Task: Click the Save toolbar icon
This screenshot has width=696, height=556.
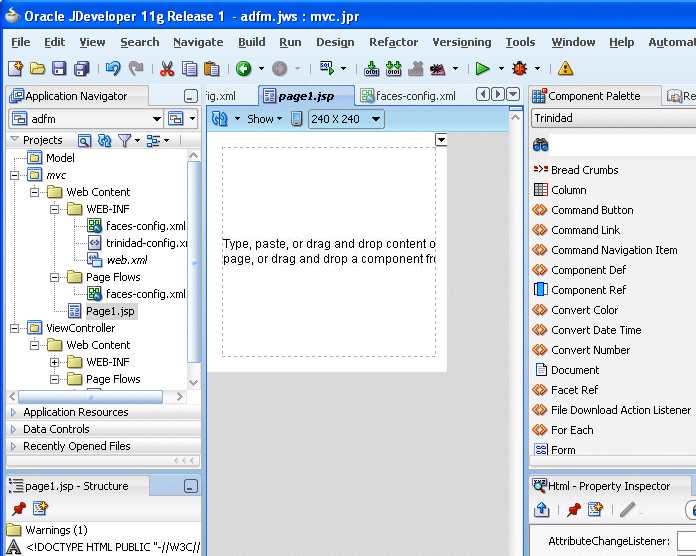Action: click(59, 69)
